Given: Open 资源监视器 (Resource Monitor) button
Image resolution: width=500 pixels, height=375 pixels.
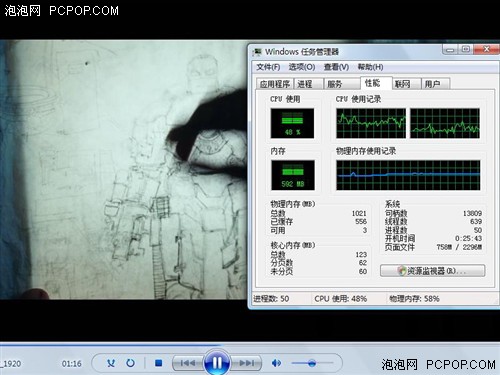Looking at the screenshot, I should point(432,271).
